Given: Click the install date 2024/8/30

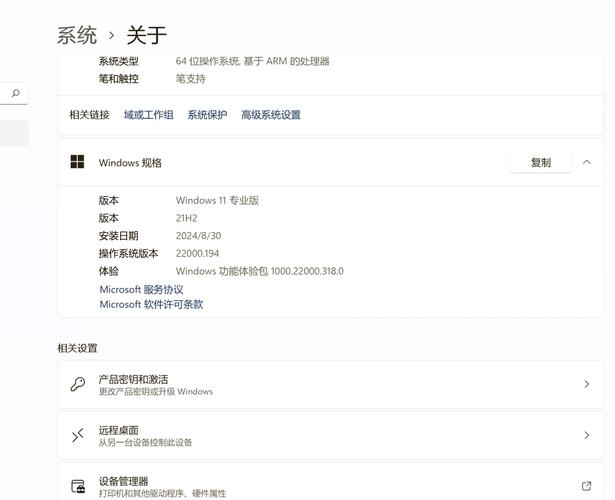Looking at the screenshot, I should 198,236.
